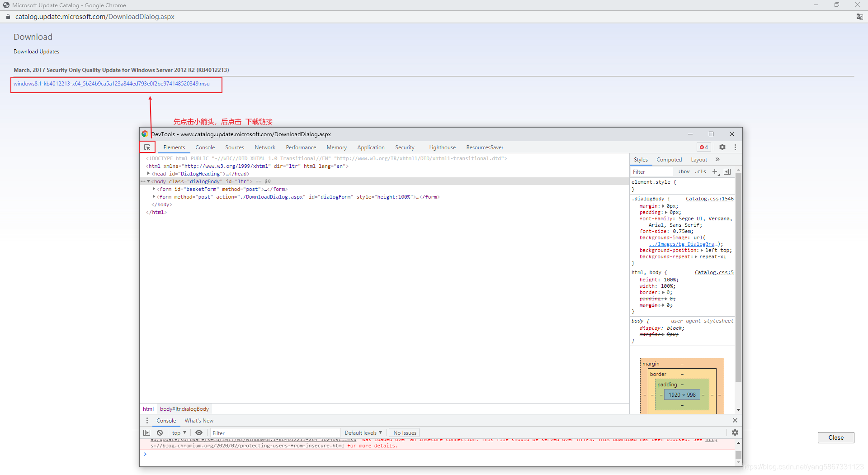Open the Performance tab
Image resolution: width=868 pixels, height=475 pixels.
tap(301, 147)
